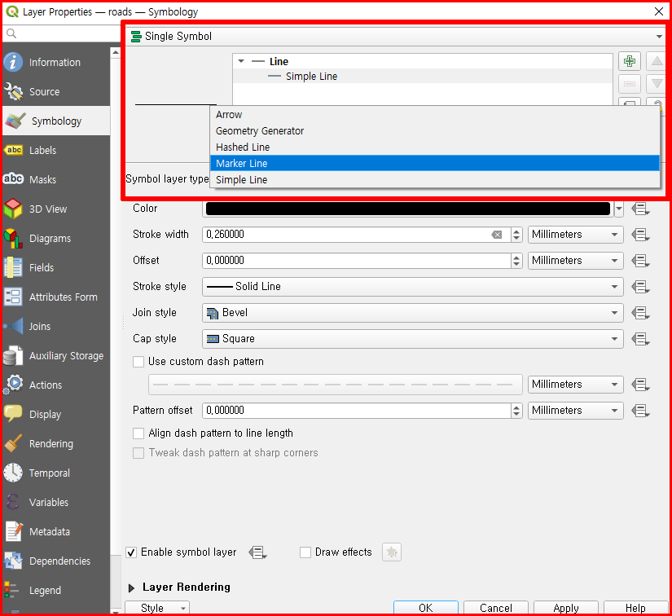The image size is (672, 616).
Task: Add a symbol layer with green plus
Action: click(630, 61)
